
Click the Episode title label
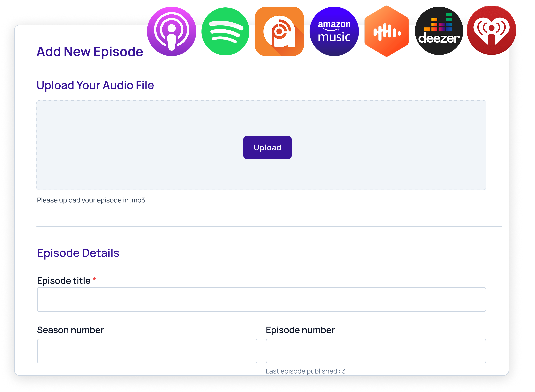(x=64, y=281)
